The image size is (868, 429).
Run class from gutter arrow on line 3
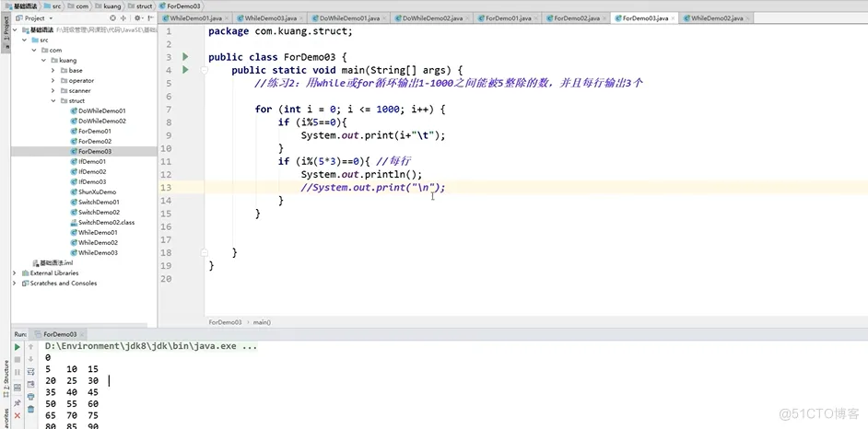click(x=185, y=56)
